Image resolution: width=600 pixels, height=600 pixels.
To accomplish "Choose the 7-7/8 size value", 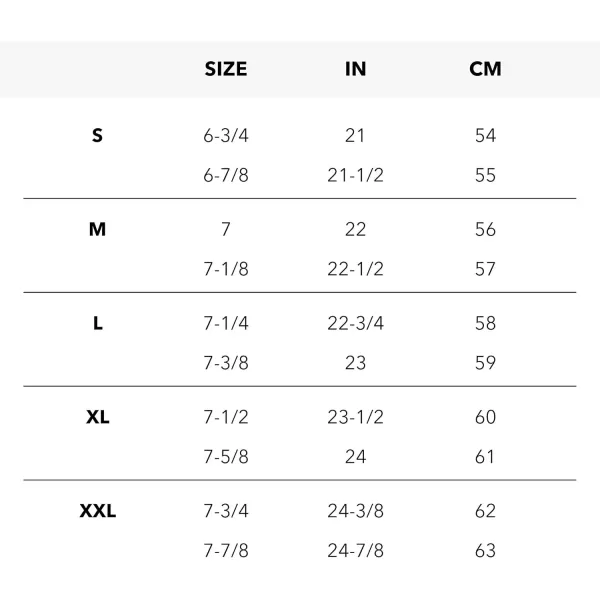I will click(x=225, y=551).
